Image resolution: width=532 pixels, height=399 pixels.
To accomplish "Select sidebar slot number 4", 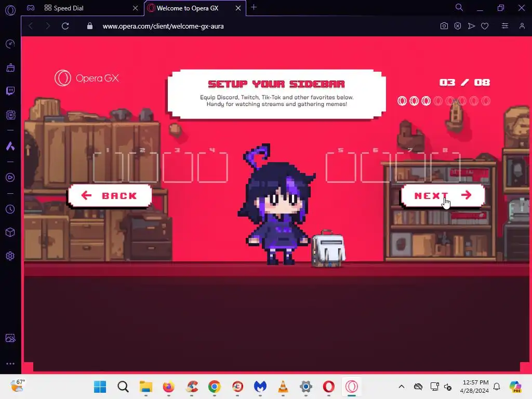I will click(212, 168).
